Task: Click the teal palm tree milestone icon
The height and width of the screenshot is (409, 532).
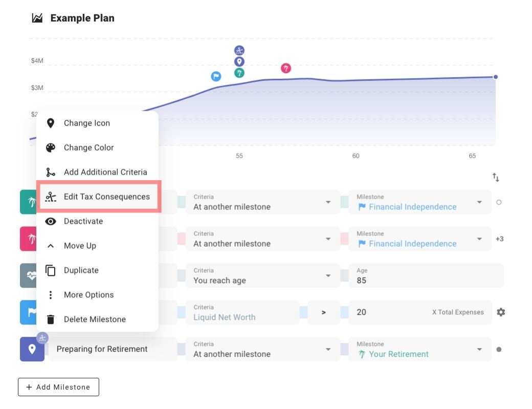Action: [29, 202]
